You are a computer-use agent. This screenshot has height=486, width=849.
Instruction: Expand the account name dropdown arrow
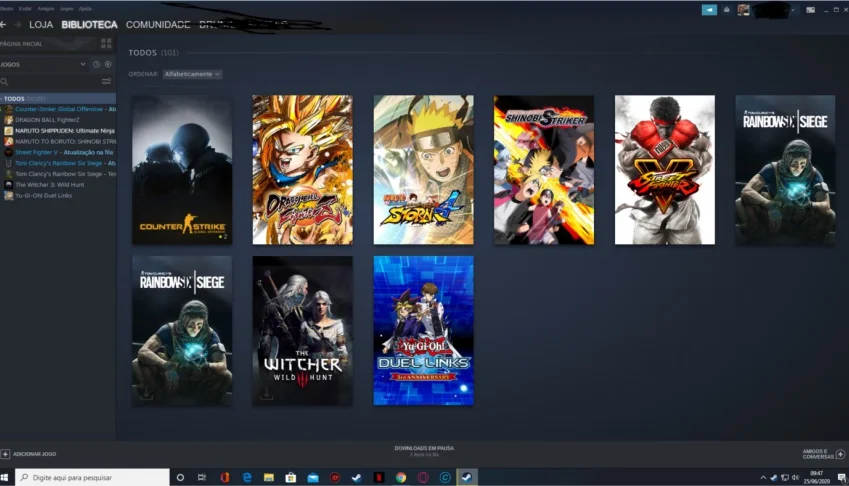pos(793,10)
